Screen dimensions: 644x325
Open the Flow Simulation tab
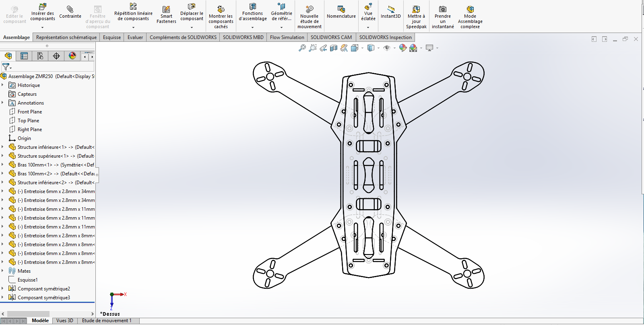287,37
